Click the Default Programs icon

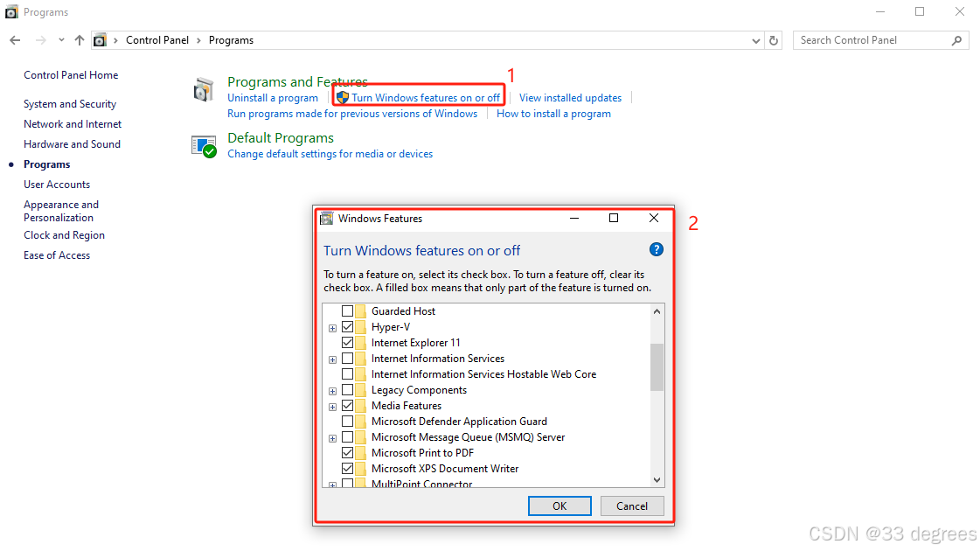click(204, 146)
